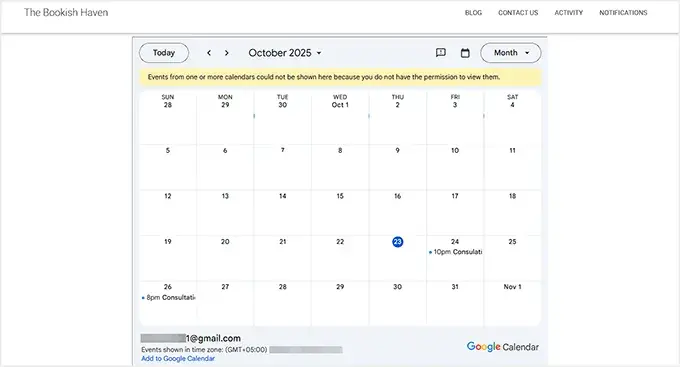This screenshot has height=367, width=680.
Task: Select day 26 date number
Action: pyautogui.click(x=167, y=287)
